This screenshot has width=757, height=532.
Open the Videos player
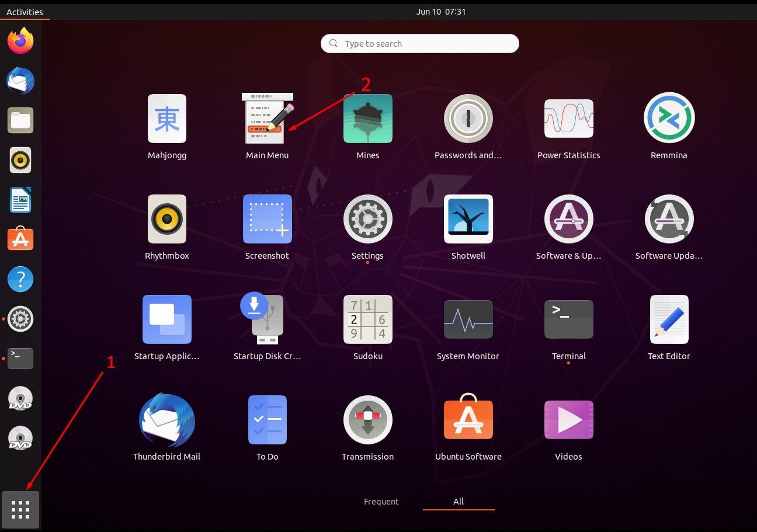coord(569,420)
